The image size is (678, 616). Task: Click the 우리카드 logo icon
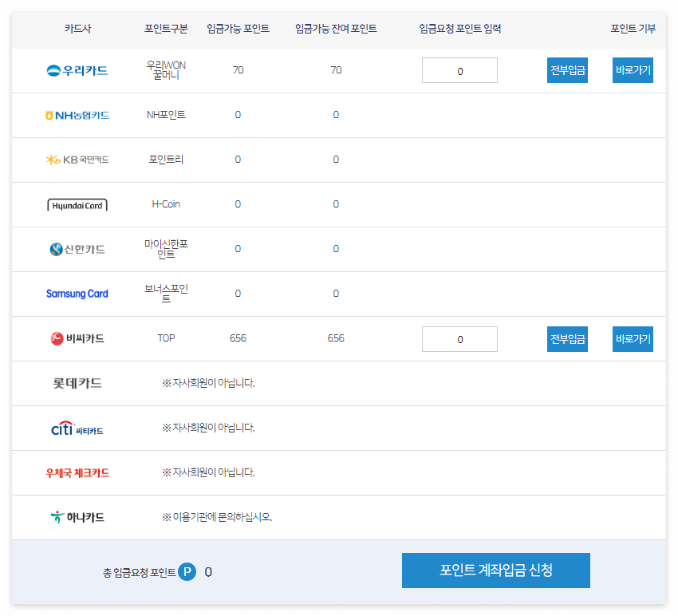(x=51, y=70)
